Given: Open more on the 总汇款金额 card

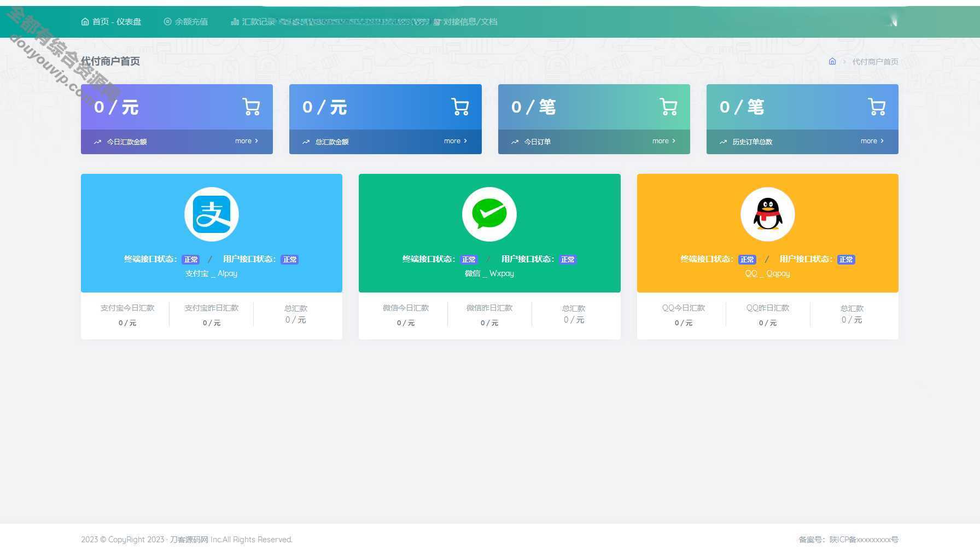Looking at the screenshot, I should [x=456, y=141].
